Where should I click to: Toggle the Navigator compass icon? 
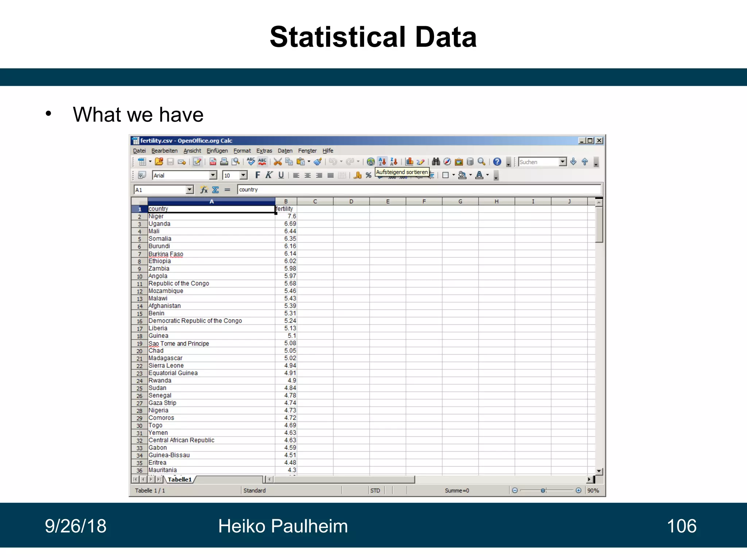[x=447, y=162]
